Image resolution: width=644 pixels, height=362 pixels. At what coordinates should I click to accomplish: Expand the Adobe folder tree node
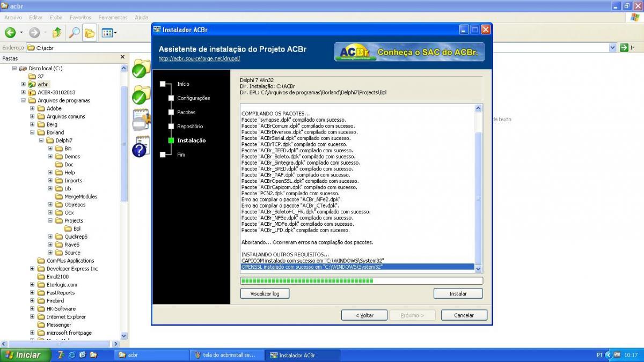click(x=33, y=108)
